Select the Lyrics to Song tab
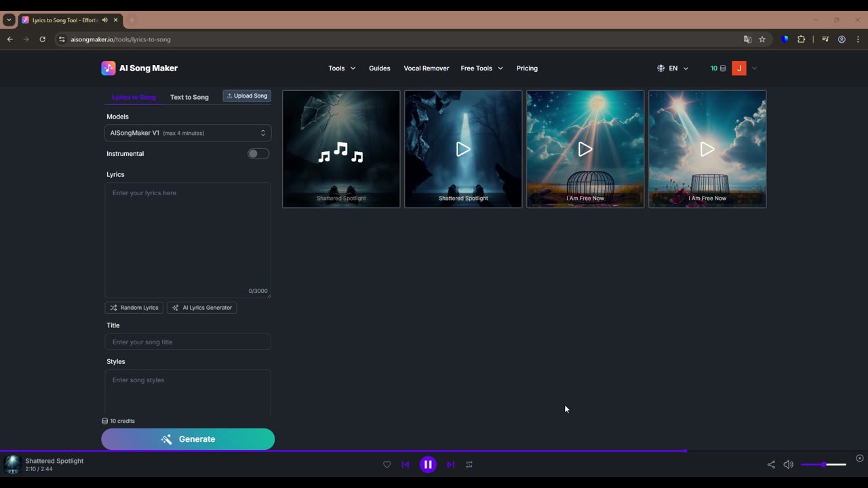The width and height of the screenshot is (868, 488). (134, 97)
